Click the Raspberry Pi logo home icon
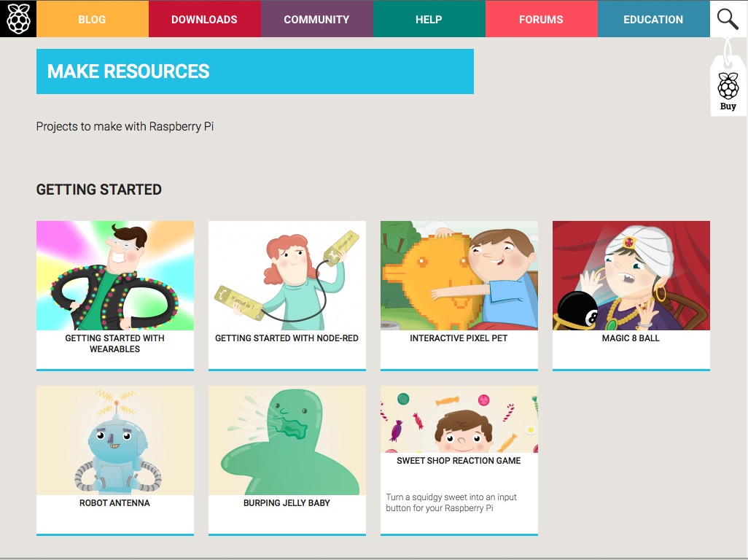Image resolution: width=748 pixels, height=560 pixels. (18, 19)
